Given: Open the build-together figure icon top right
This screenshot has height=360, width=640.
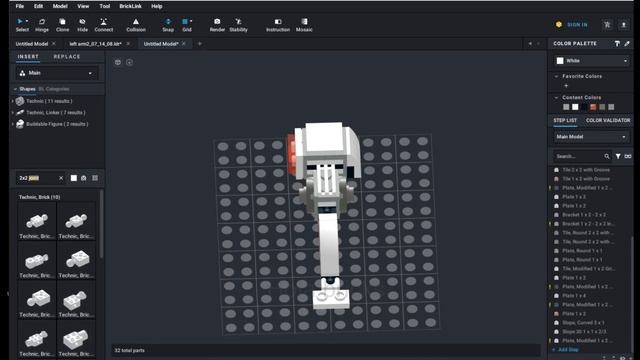Looking at the screenshot, I should [607, 25].
